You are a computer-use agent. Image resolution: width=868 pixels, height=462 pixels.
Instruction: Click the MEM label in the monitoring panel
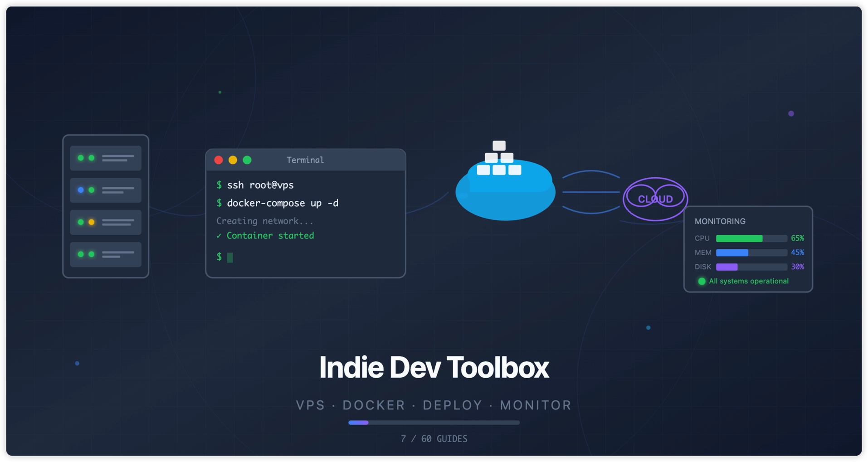tap(703, 253)
